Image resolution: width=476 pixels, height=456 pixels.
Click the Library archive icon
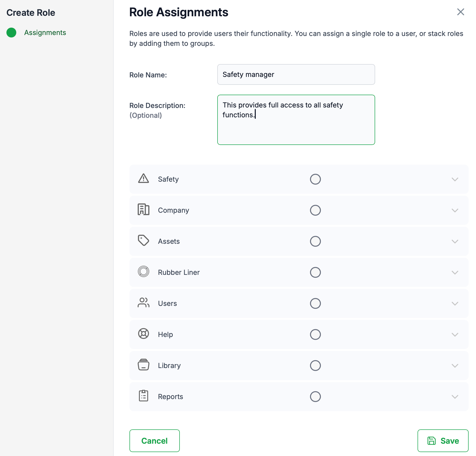pos(143,365)
